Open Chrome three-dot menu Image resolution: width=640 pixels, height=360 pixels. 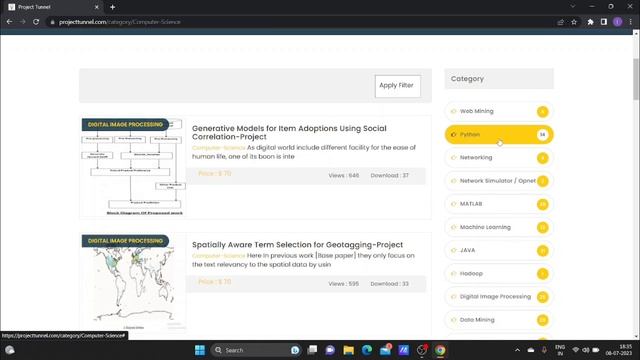tap(631, 22)
